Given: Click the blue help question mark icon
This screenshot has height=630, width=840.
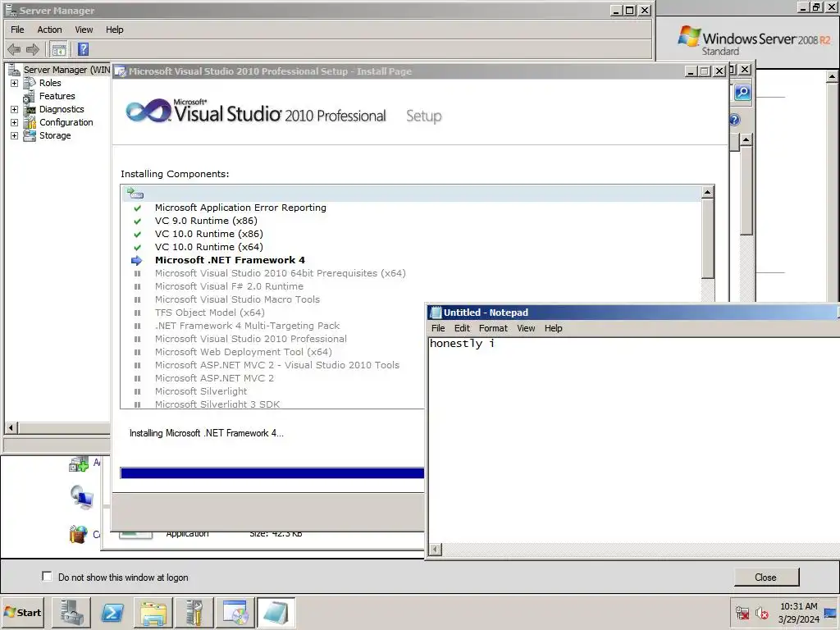Looking at the screenshot, I should pyautogui.click(x=735, y=120).
